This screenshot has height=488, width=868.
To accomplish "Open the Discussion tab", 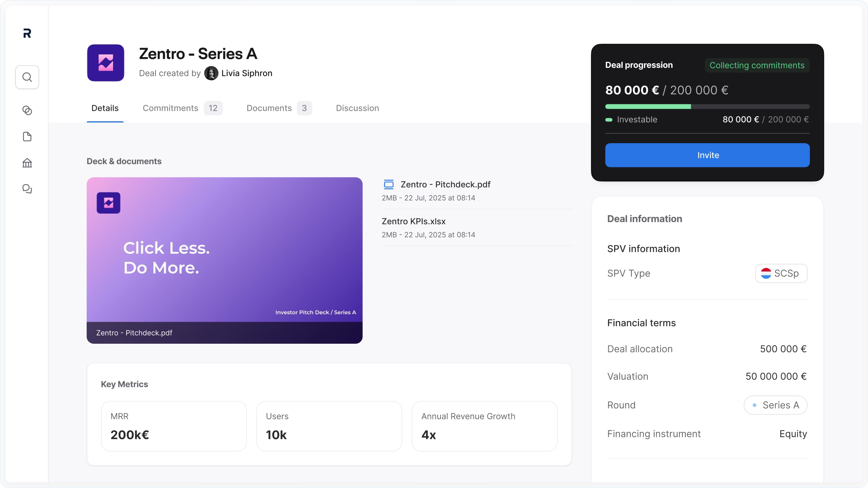I will point(357,108).
